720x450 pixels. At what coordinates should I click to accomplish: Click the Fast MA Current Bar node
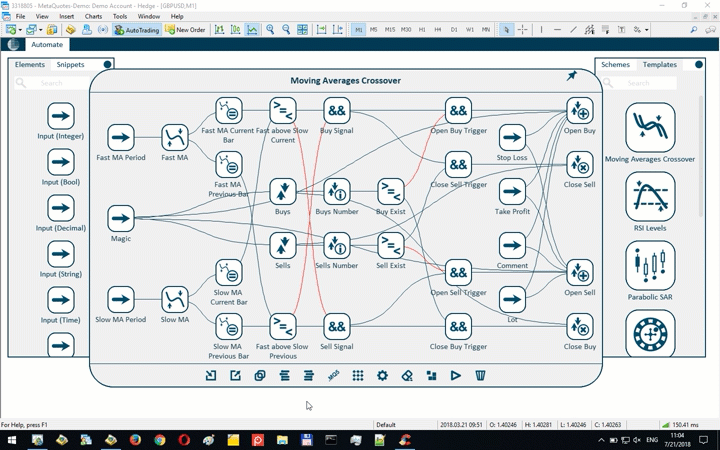click(x=229, y=111)
